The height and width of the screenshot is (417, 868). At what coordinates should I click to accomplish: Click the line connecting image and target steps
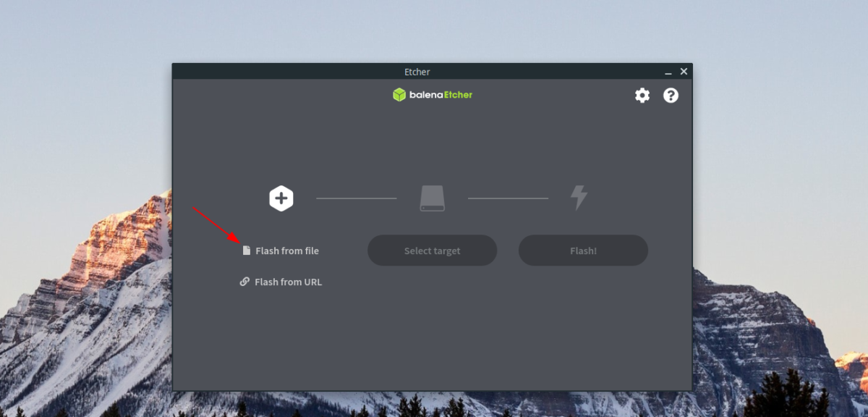point(356,197)
